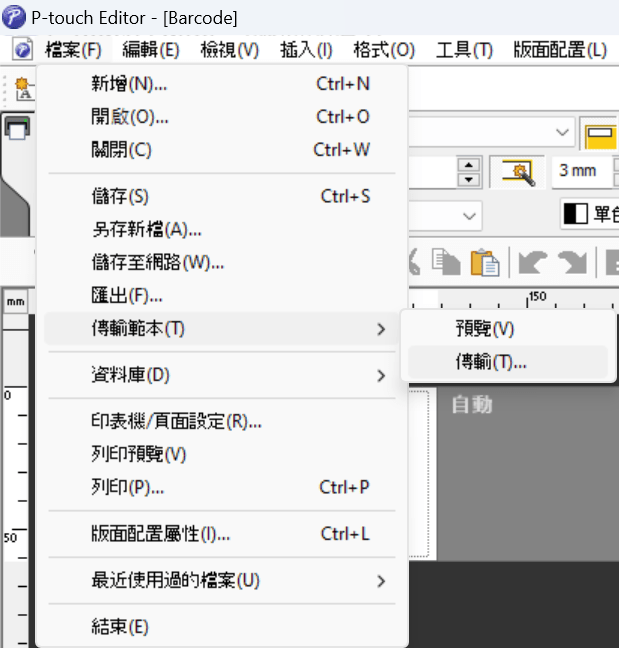Expand the 傳輸範本(T) submenu

coord(221,329)
